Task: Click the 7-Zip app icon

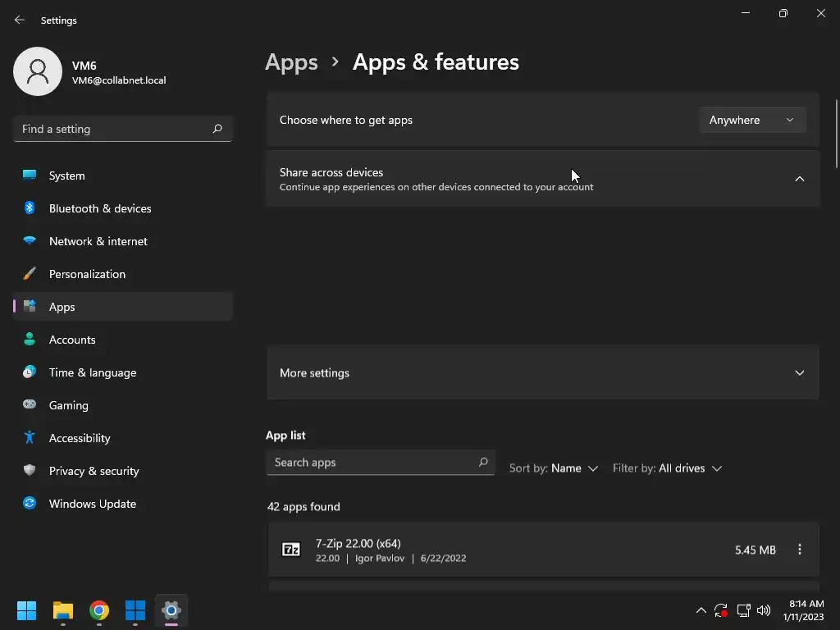Action: [x=291, y=550]
